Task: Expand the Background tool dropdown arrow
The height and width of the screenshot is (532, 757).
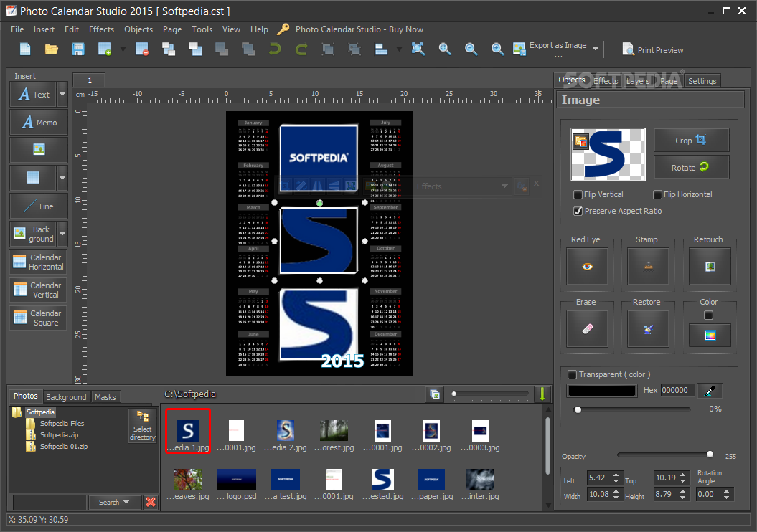Action: (62, 234)
